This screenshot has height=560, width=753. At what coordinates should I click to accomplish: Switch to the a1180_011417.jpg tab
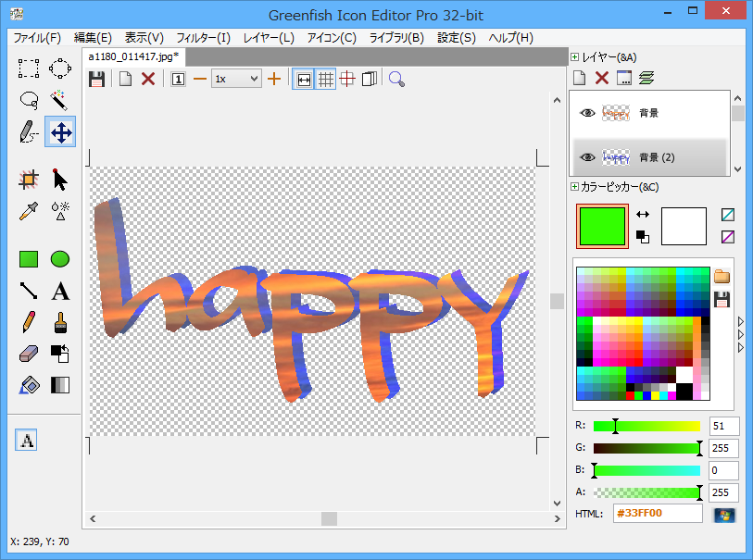tap(133, 56)
